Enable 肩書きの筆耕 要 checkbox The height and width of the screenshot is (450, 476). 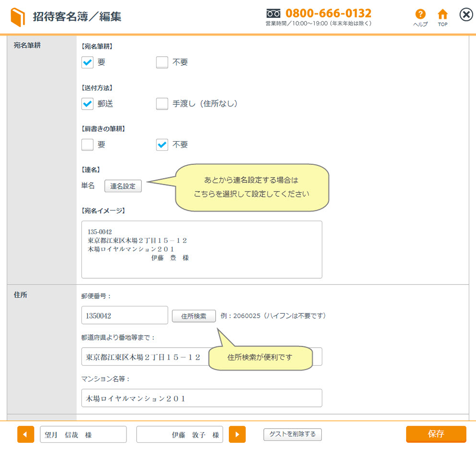tap(88, 145)
